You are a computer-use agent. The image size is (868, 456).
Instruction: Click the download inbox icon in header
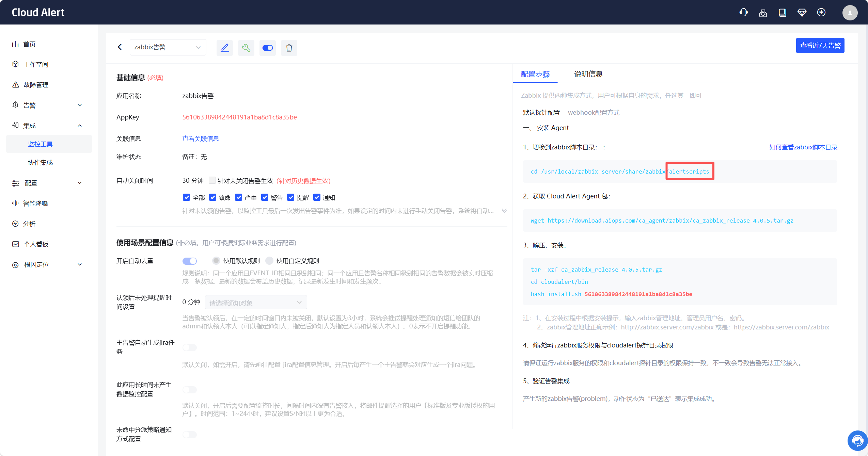click(763, 13)
